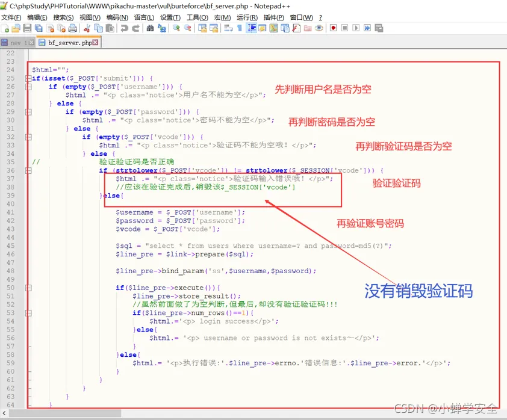Image resolution: width=507 pixels, height=420 pixels.
Task: Open the 语言(L) menu
Action: tap(144, 17)
